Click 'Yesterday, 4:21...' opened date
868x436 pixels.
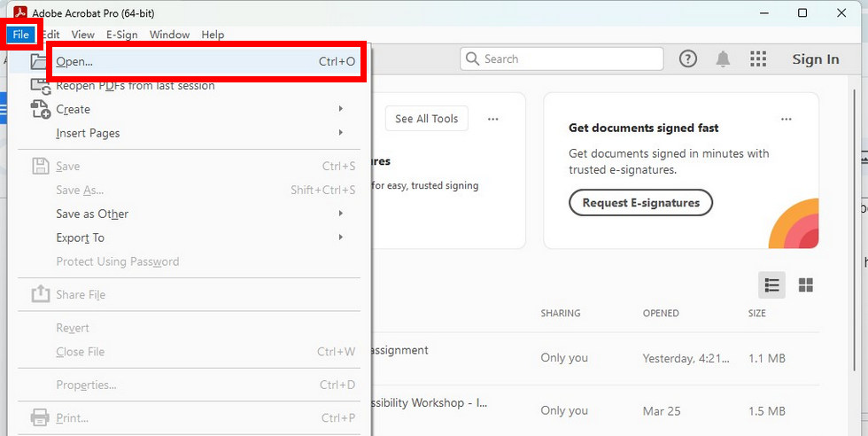click(x=686, y=358)
